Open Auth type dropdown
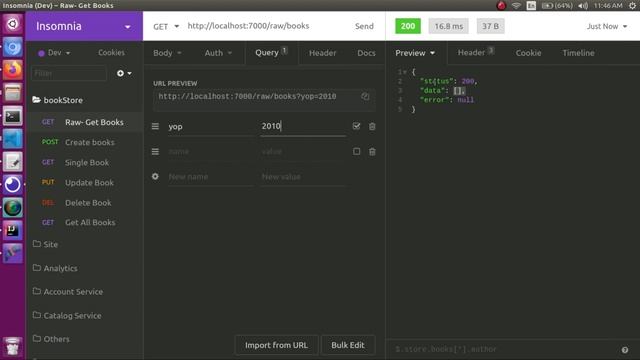Image resolution: width=640 pixels, height=360 pixels. (x=218, y=53)
